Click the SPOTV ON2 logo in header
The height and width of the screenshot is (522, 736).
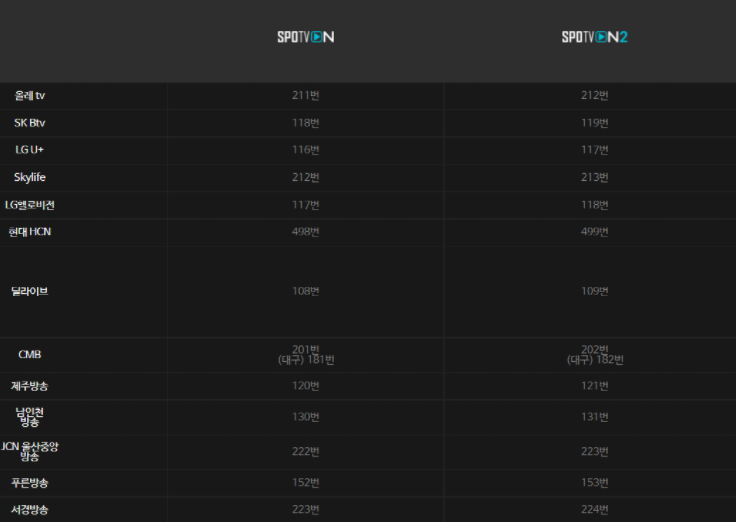point(594,37)
